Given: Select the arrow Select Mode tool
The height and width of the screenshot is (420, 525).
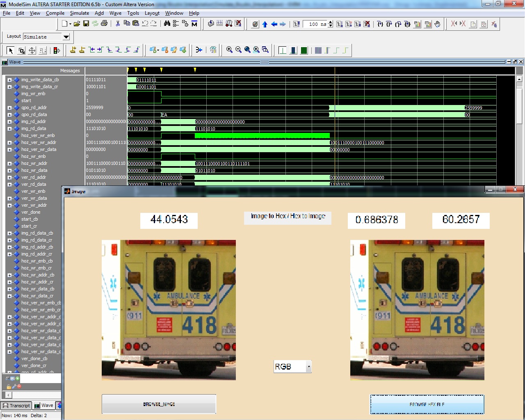Looking at the screenshot, I should (11, 50).
